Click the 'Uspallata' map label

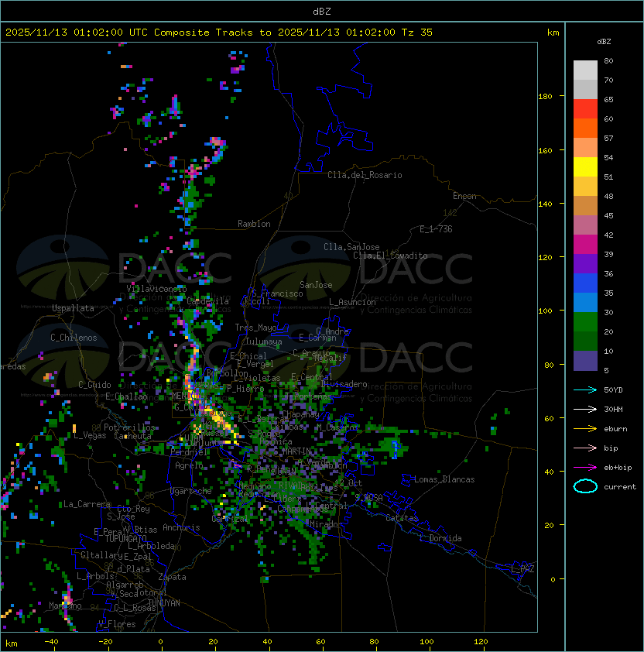coord(73,308)
